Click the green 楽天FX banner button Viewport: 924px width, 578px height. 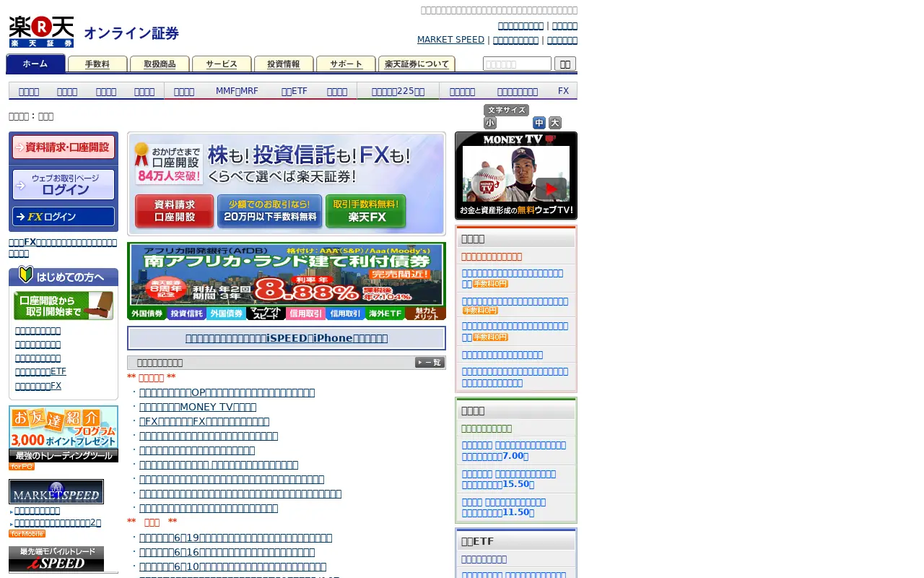[x=366, y=212]
